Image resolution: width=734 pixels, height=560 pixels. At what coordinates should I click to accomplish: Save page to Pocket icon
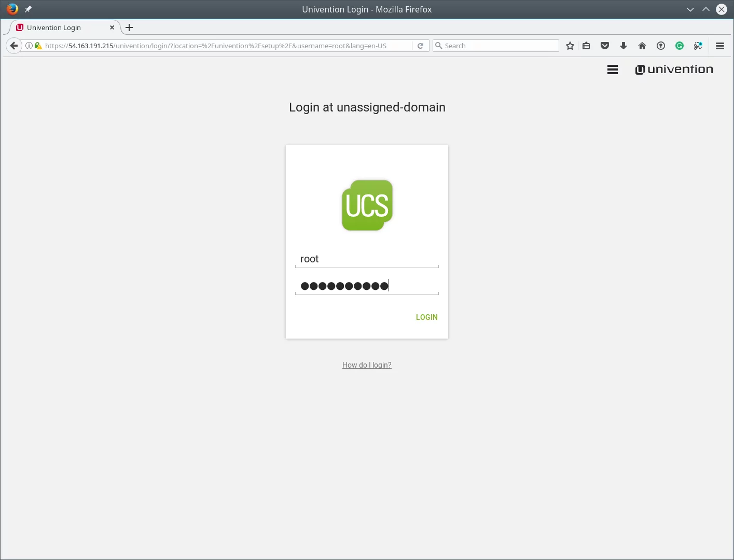tap(605, 46)
